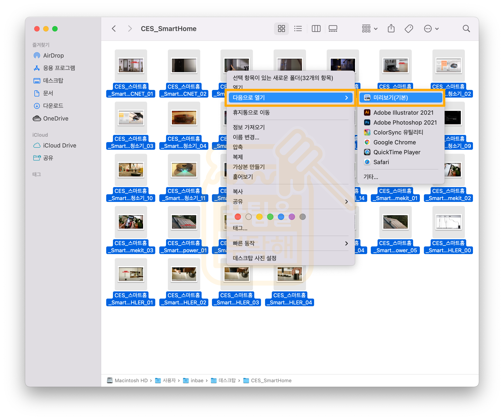
Task: Click the Share toolbar icon
Action: point(391,29)
